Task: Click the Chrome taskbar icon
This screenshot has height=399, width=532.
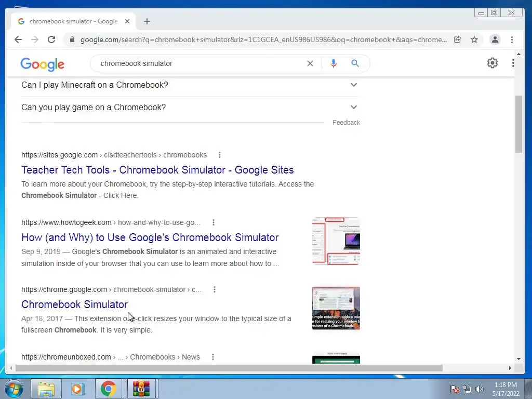Action: 108,389
